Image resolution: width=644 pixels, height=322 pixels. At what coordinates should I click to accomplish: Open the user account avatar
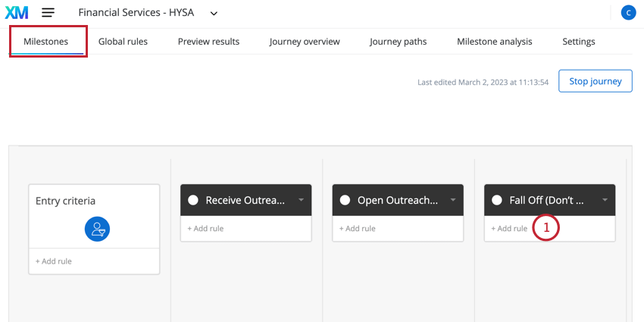point(628,13)
